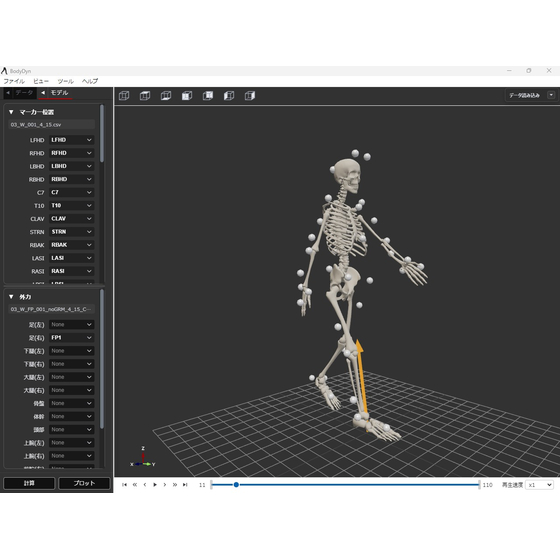The image size is (560, 560).
Task: Switch to bottom view cube icon
Action: [166, 96]
